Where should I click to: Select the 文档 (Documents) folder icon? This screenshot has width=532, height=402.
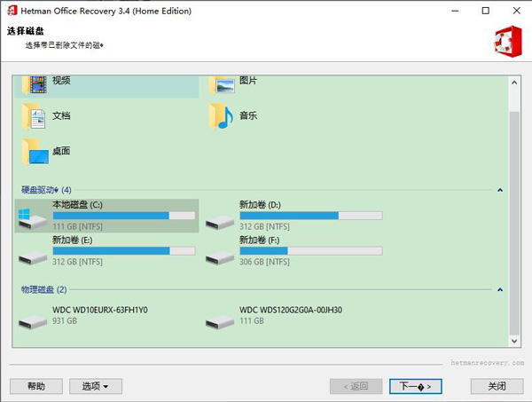pos(34,117)
